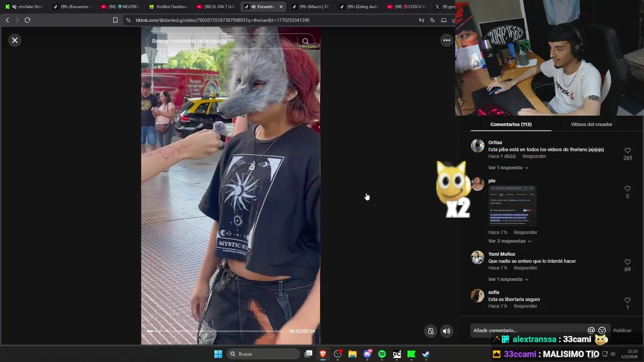Switch to the '(99+)Mauro | 37' TikTok tab

tap(311, 7)
